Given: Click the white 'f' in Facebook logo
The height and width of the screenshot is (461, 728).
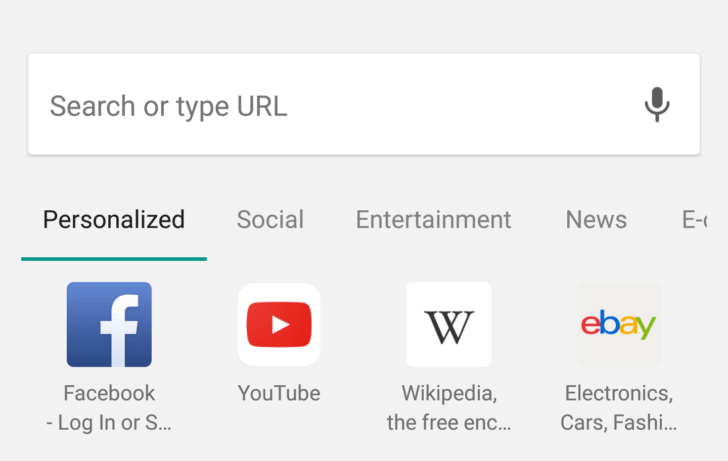Looking at the screenshot, I should 118,328.
